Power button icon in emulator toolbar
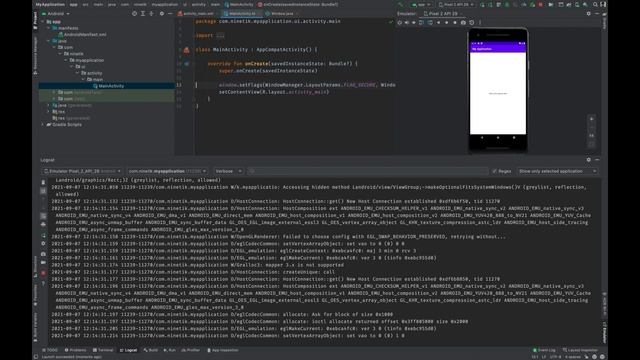This screenshot has height=360, width=640. [400, 23]
